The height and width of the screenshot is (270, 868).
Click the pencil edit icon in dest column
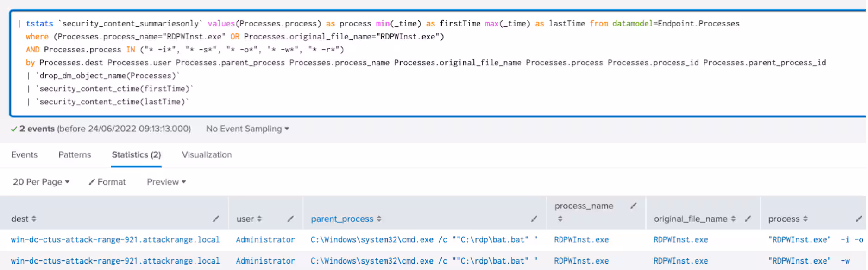coord(216,219)
